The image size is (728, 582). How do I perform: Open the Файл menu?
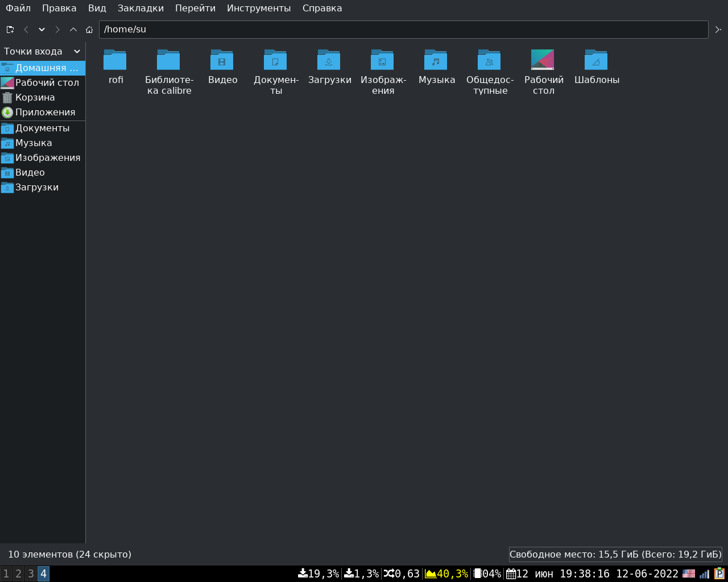[18, 9]
